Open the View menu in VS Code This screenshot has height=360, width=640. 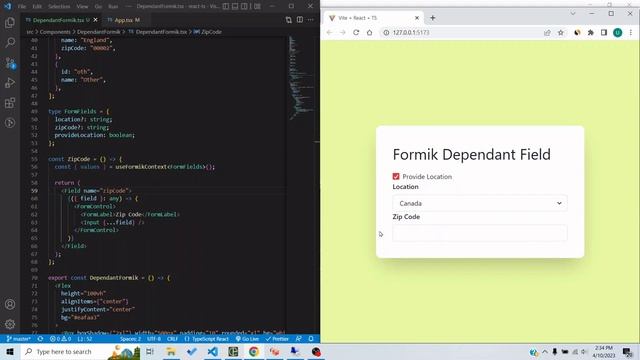pyautogui.click(x=82, y=7)
